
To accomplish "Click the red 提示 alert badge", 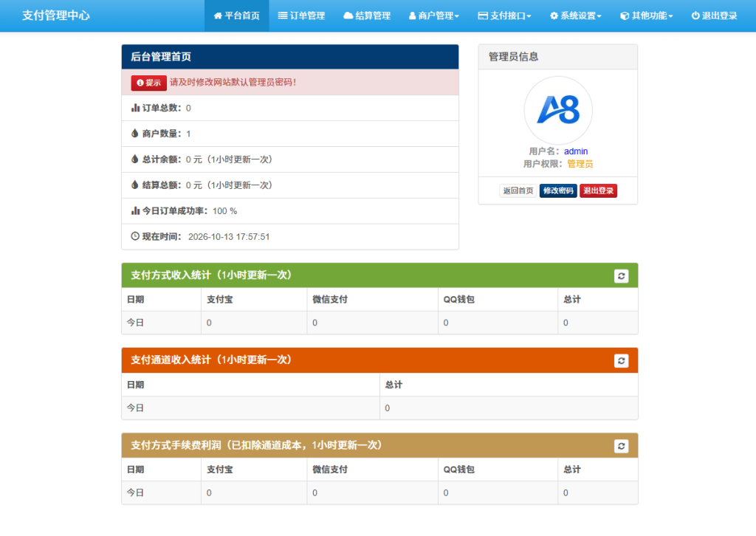I will tap(148, 83).
